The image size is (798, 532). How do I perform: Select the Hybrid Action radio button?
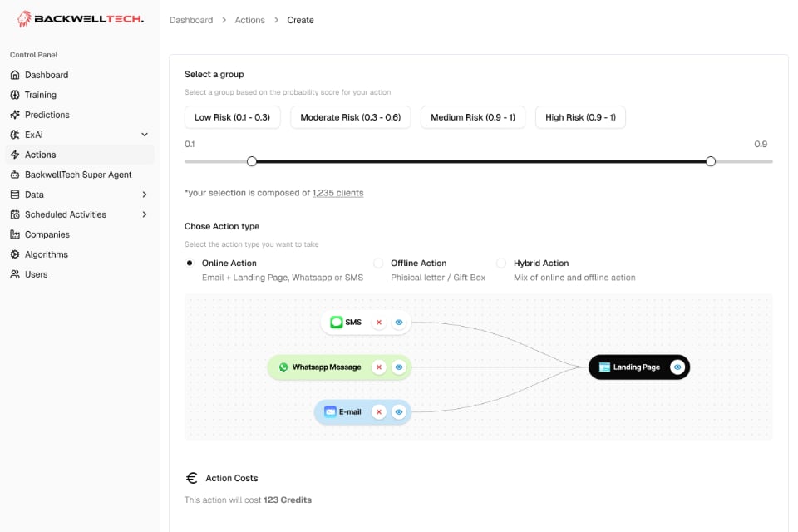pos(501,264)
